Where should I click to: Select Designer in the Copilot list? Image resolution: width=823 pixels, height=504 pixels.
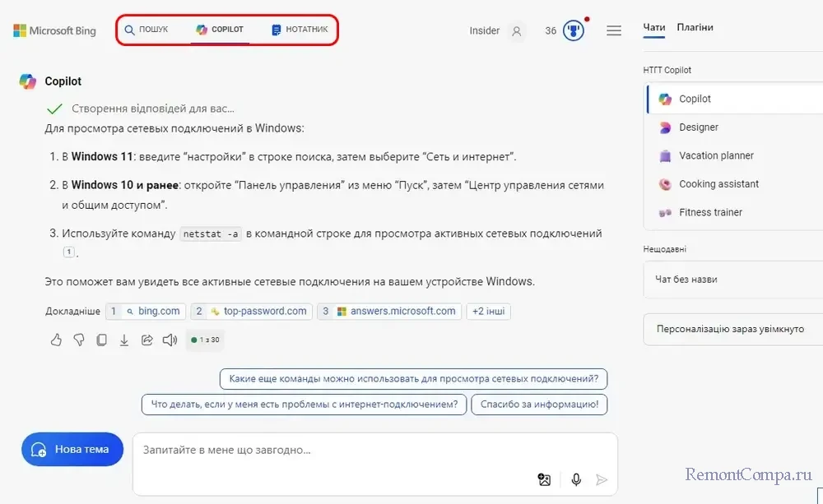tap(698, 127)
